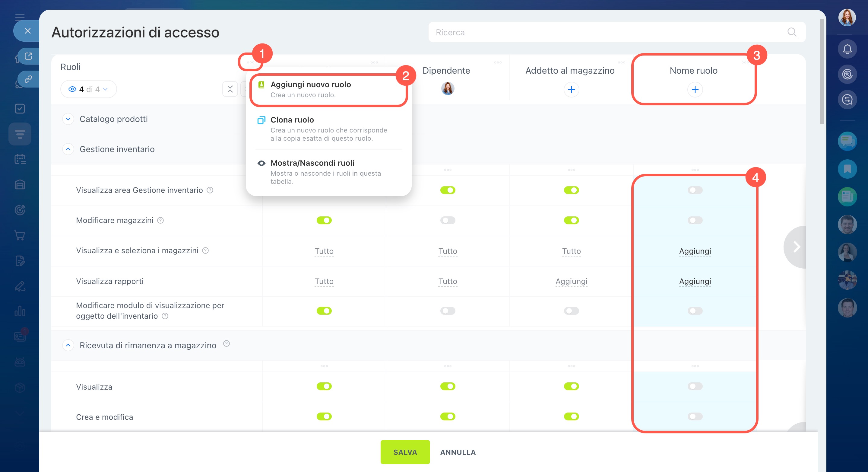The image size is (868, 472).
Task: Disable Modificare magazzini for Addetto al magazzino
Action: (571, 221)
